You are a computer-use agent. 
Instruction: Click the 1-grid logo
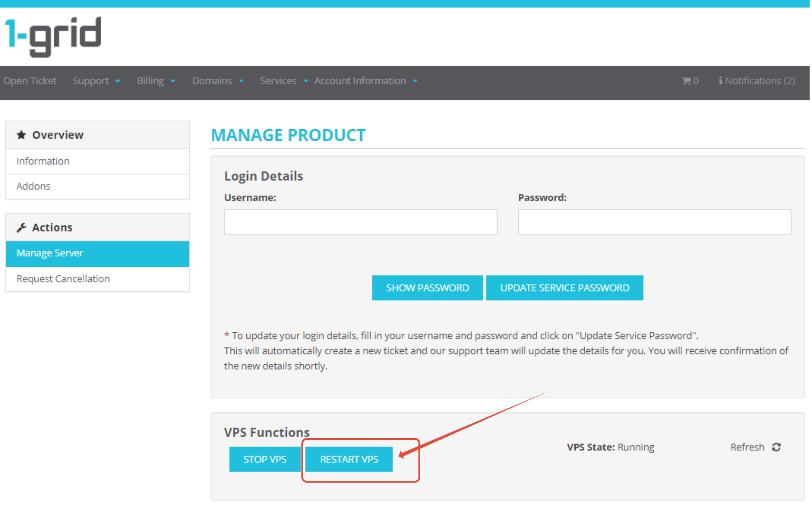53,37
